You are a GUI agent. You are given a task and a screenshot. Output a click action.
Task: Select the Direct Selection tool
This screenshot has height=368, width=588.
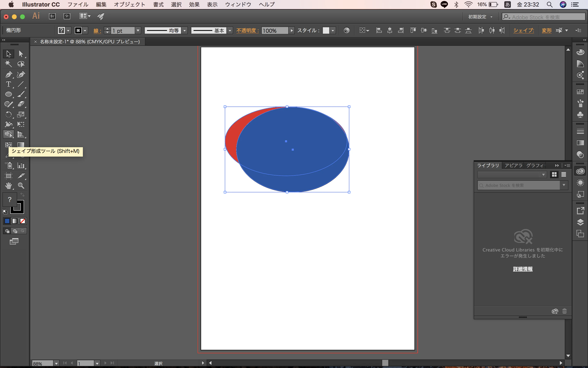[x=21, y=54]
